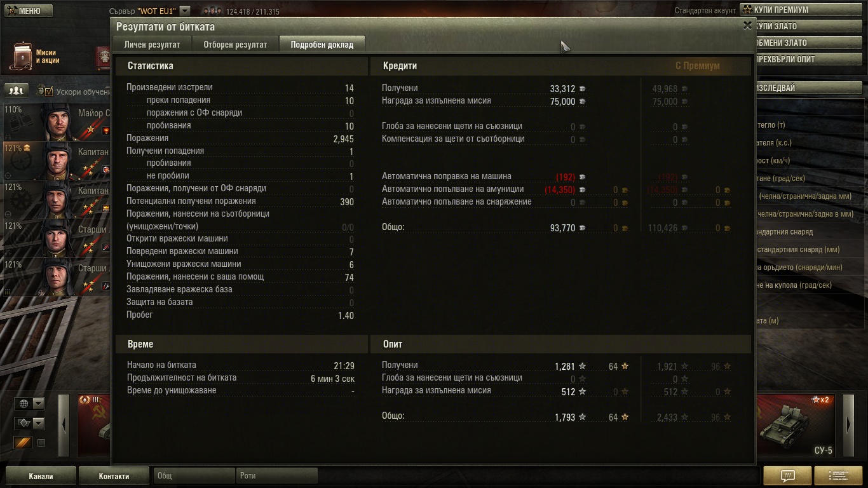This screenshot has width=868, height=488.
Task: Switch to Отборен резултат tab
Action: pyautogui.click(x=235, y=44)
